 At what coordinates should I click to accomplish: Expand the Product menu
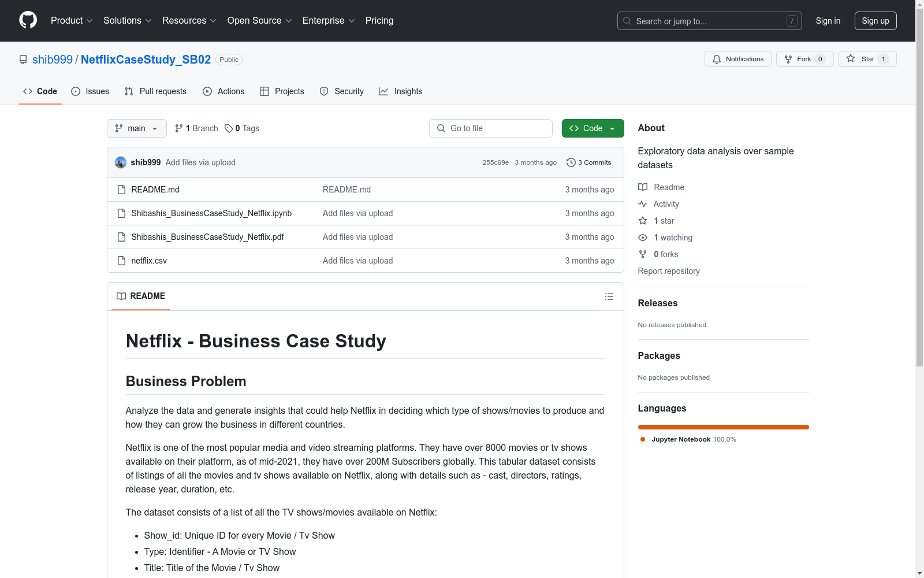(72, 21)
